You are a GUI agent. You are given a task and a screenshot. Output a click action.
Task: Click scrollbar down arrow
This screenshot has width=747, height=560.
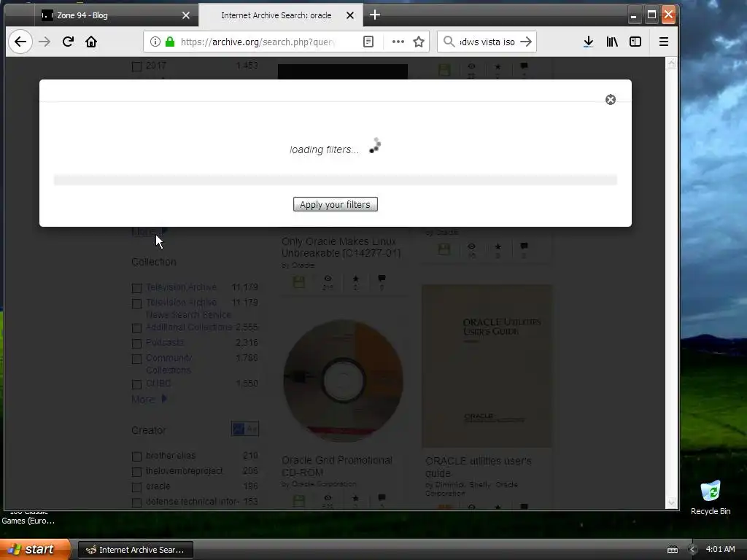[672, 502]
